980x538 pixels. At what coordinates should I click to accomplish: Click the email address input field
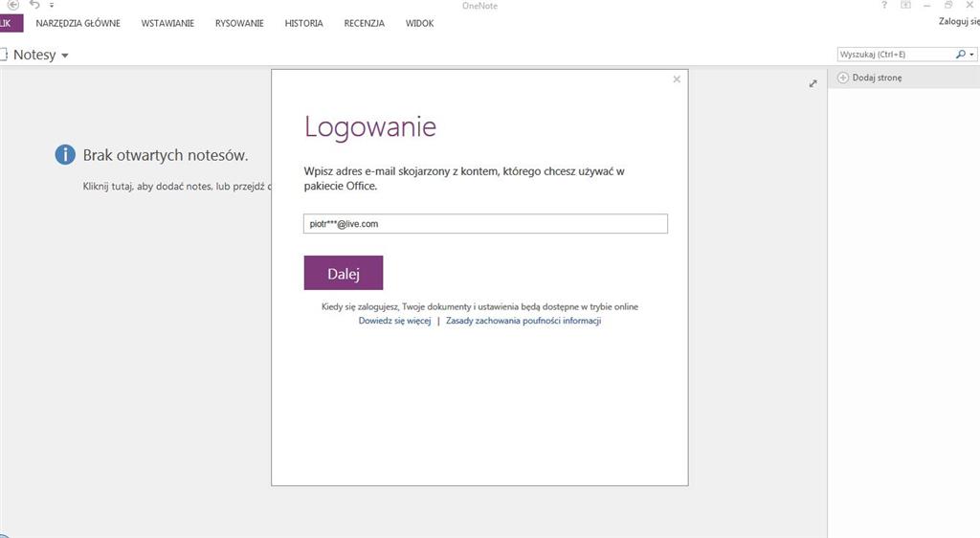pos(485,224)
